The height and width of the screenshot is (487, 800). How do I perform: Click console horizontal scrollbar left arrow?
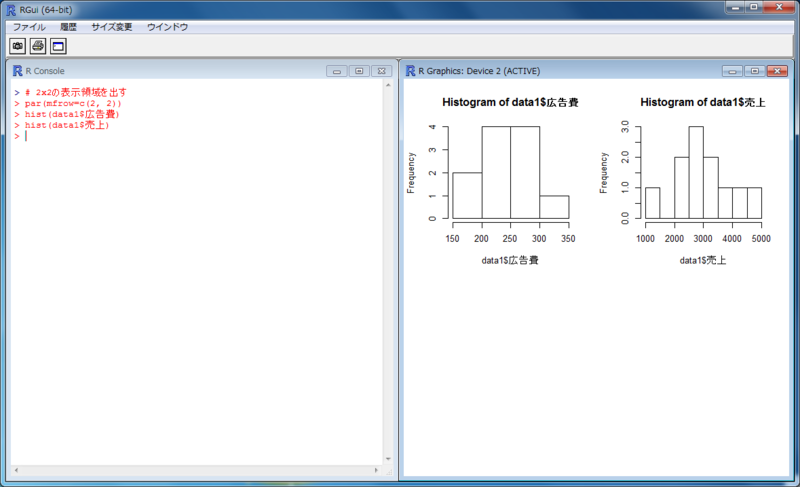pyautogui.click(x=16, y=470)
